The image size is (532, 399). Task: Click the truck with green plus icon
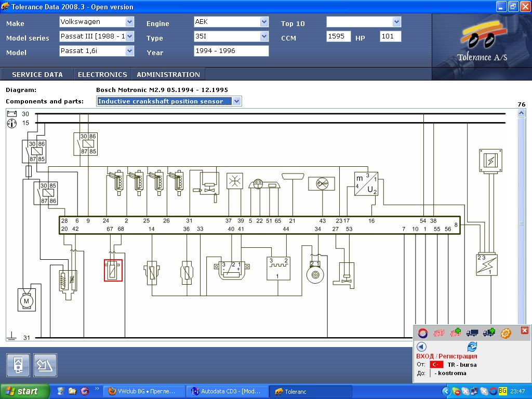click(x=489, y=332)
